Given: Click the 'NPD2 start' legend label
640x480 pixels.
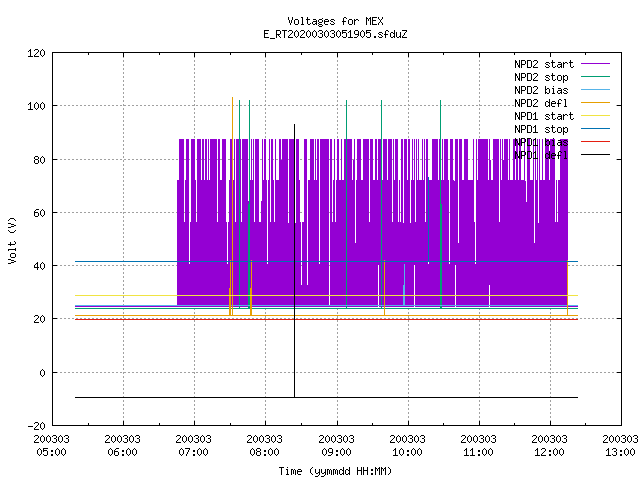Looking at the screenshot, I should [x=544, y=64].
